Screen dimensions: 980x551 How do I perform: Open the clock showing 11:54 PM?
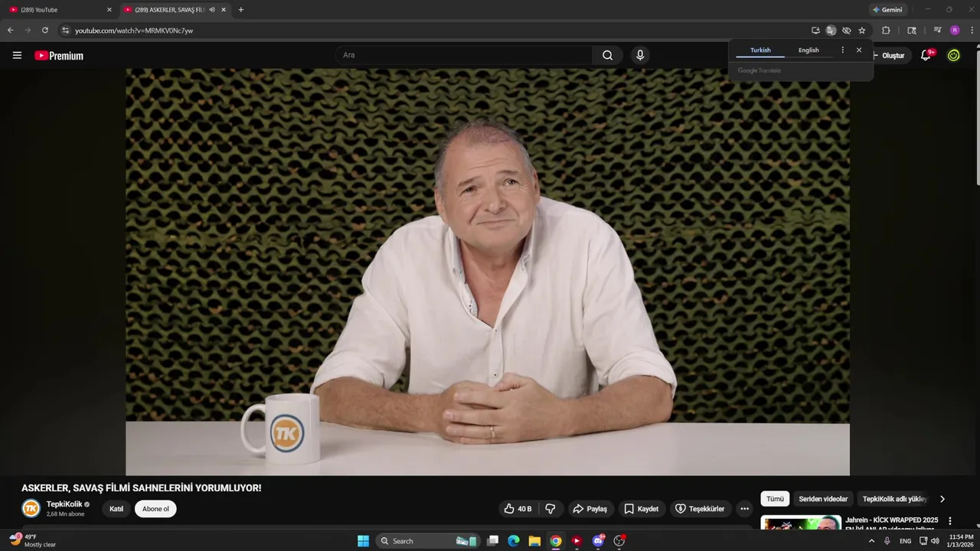pos(960,541)
